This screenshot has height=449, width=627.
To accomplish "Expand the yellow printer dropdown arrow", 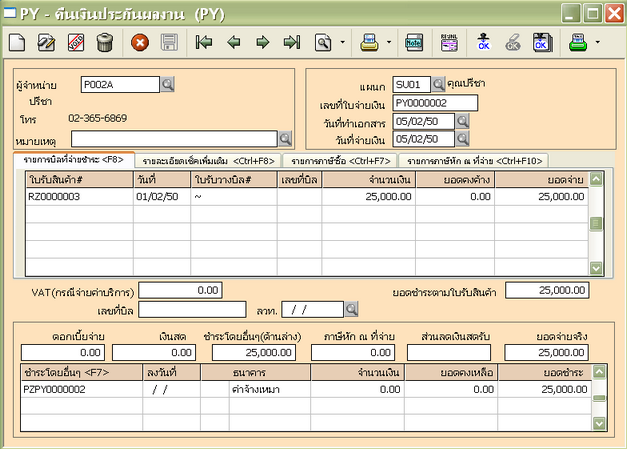I will click(x=388, y=42).
